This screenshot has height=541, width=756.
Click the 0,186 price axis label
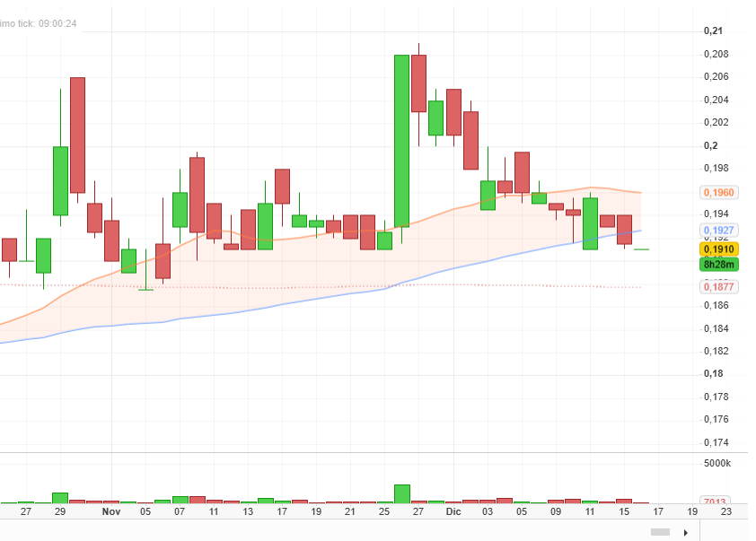[716, 305]
